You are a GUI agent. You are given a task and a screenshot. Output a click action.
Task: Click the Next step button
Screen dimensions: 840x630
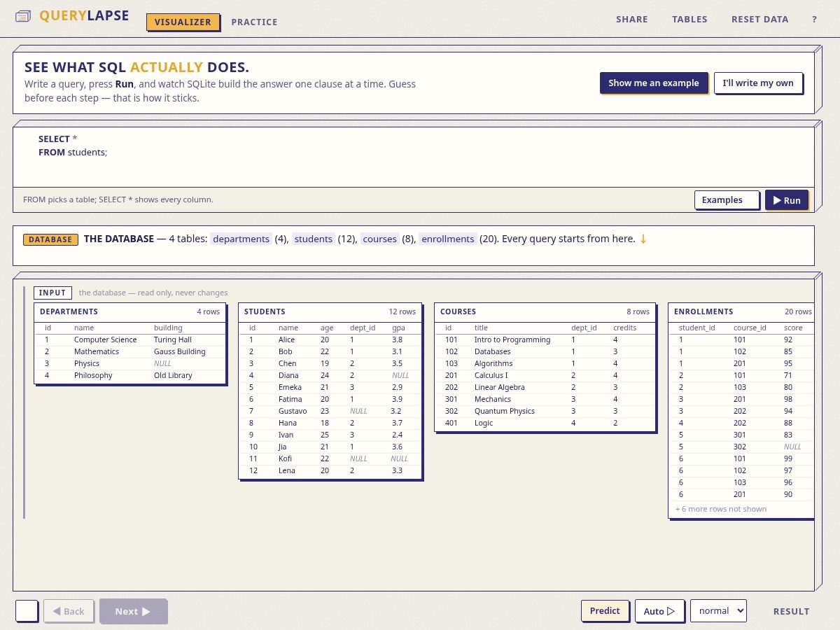(x=133, y=611)
